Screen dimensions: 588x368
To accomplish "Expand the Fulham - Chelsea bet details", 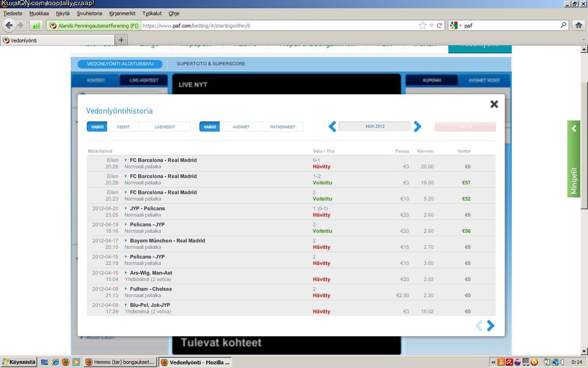I will 126,289.
